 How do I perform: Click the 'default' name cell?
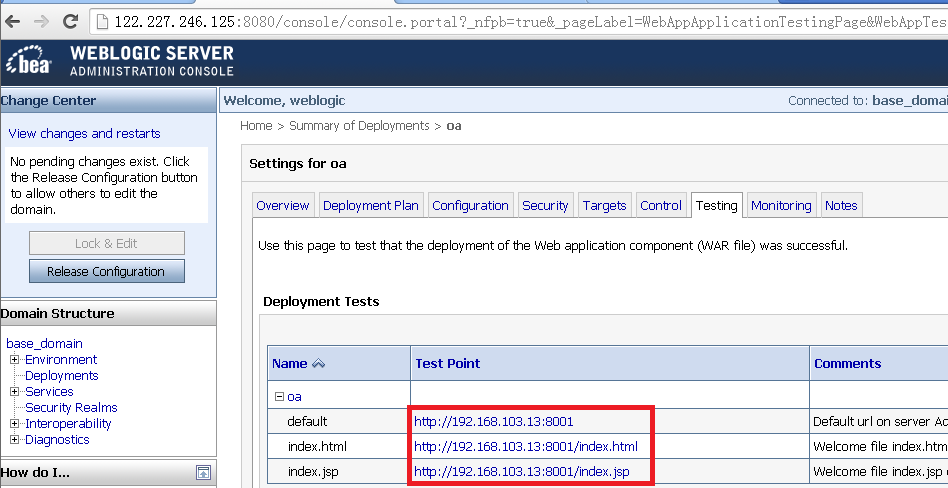pyautogui.click(x=307, y=421)
